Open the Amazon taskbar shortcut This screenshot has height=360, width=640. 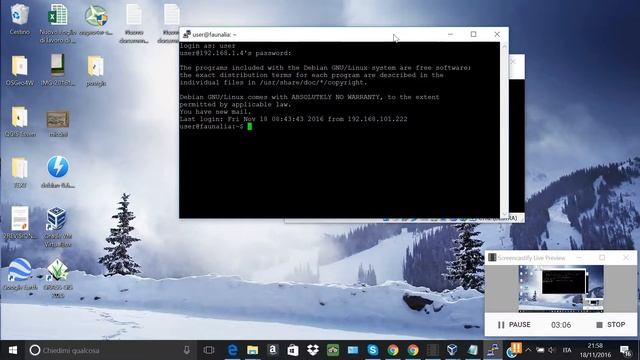(x=273, y=350)
